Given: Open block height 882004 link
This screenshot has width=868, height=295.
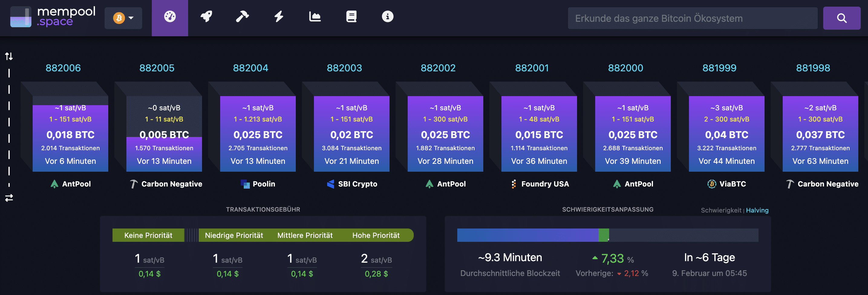Looking at the screenshot, I should (x=250, y=68).
